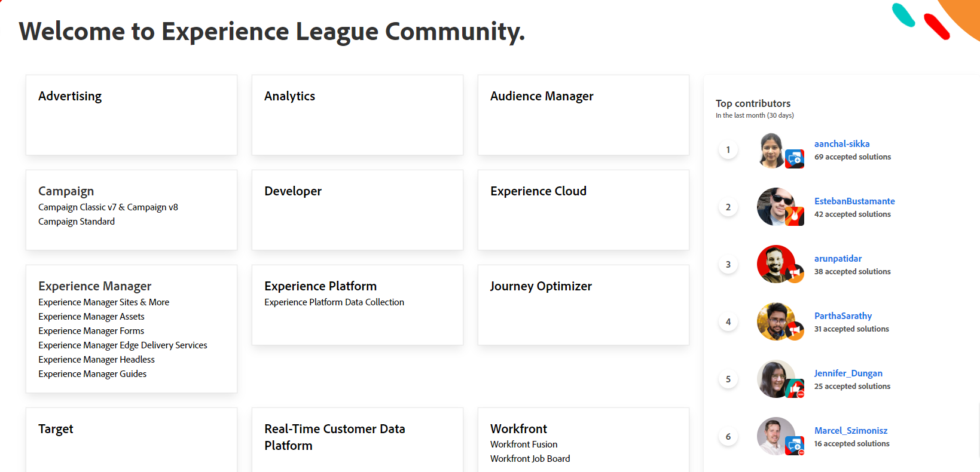Open Jennifer_Dungan's avatar photo

(776, 379)
